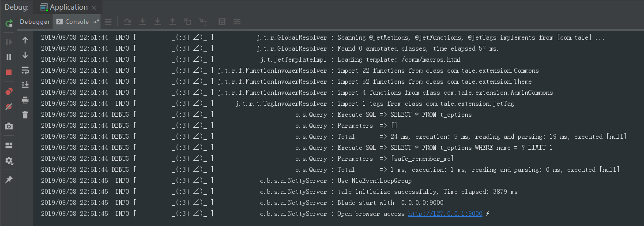Screen dimensions: 644x226
Task: Toggle scroll to end of console
Action: pos(25,85)
